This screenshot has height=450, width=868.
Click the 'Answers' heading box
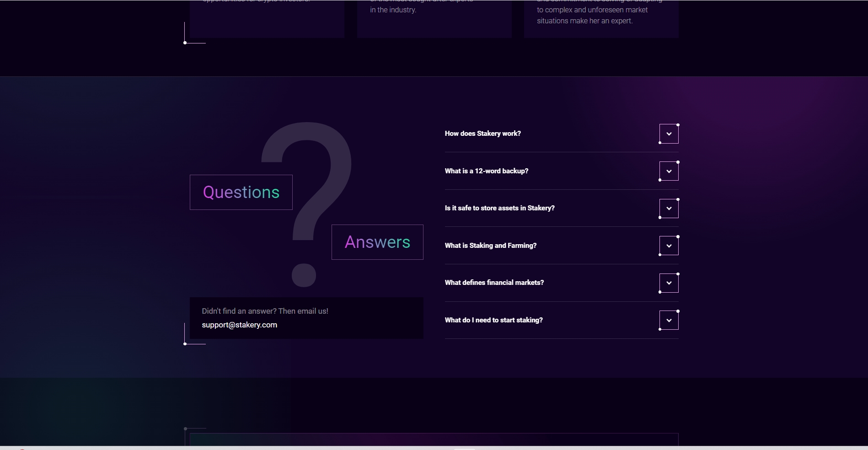point(377,242)
